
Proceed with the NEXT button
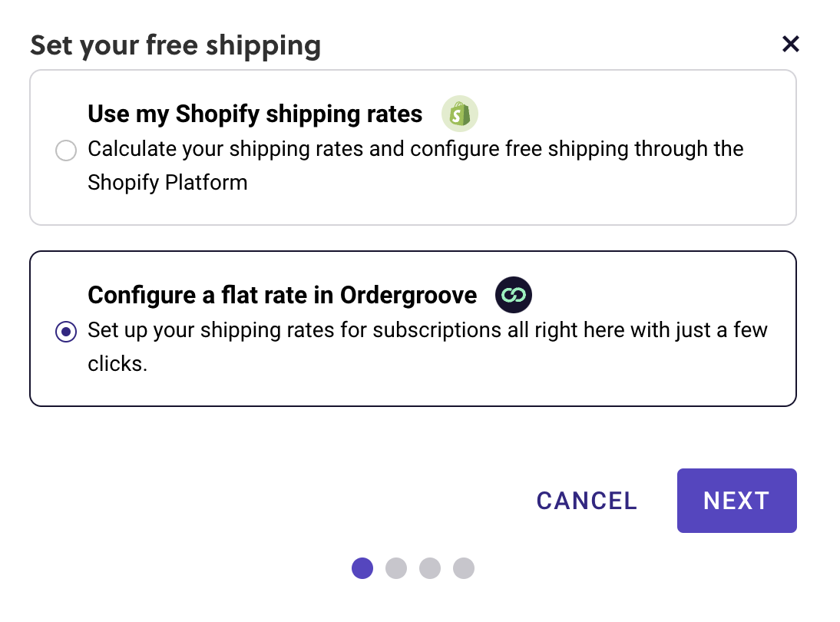(736, 501)
